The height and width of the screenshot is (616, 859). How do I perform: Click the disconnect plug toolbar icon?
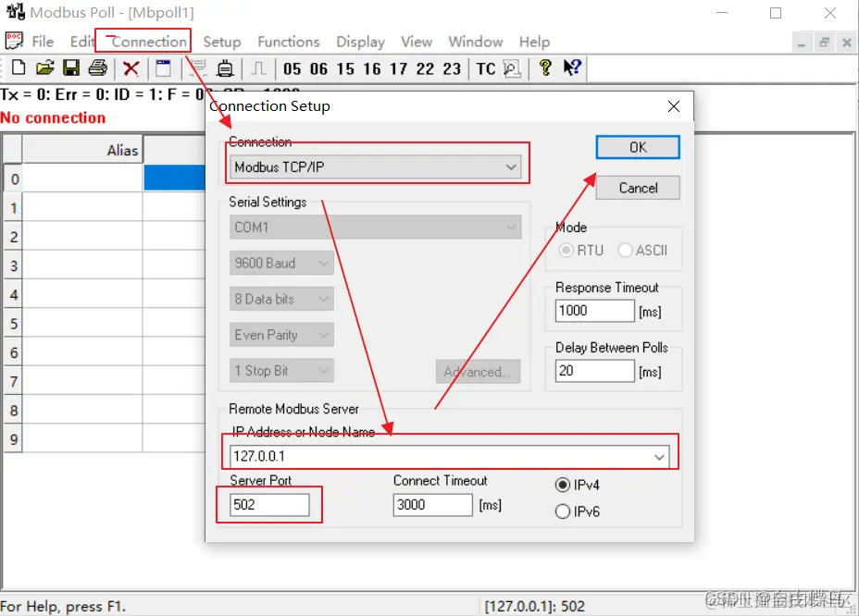225,68
